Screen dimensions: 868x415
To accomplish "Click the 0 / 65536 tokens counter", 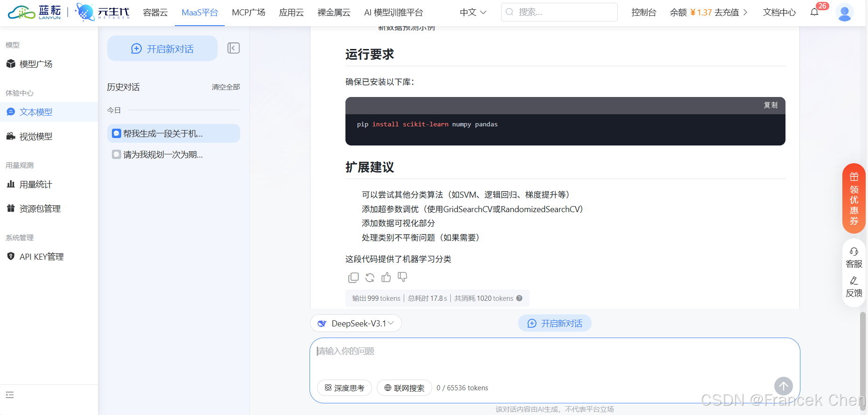I will [462, 388].
